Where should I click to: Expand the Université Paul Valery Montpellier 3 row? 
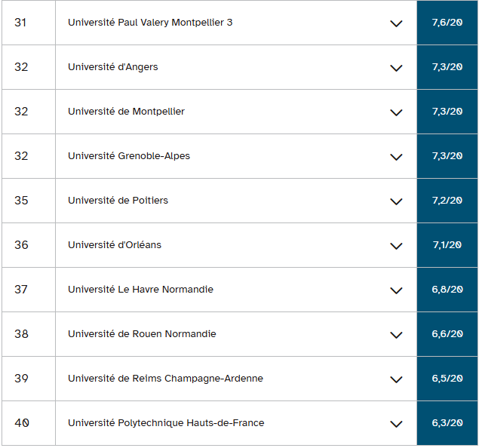396,23
